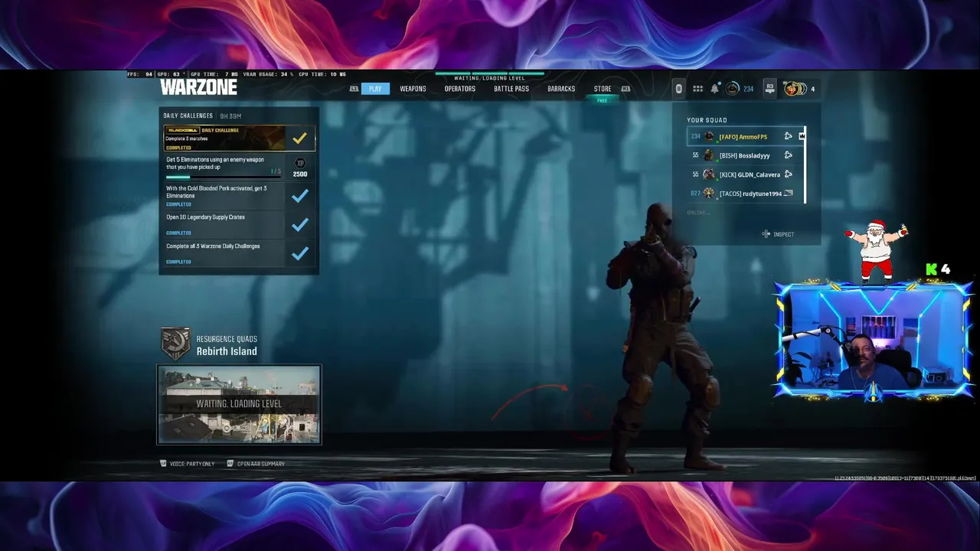
Task: Click the enemy weapon eliminations challenge
Action: pyautogui.click(x=239, y=168)
